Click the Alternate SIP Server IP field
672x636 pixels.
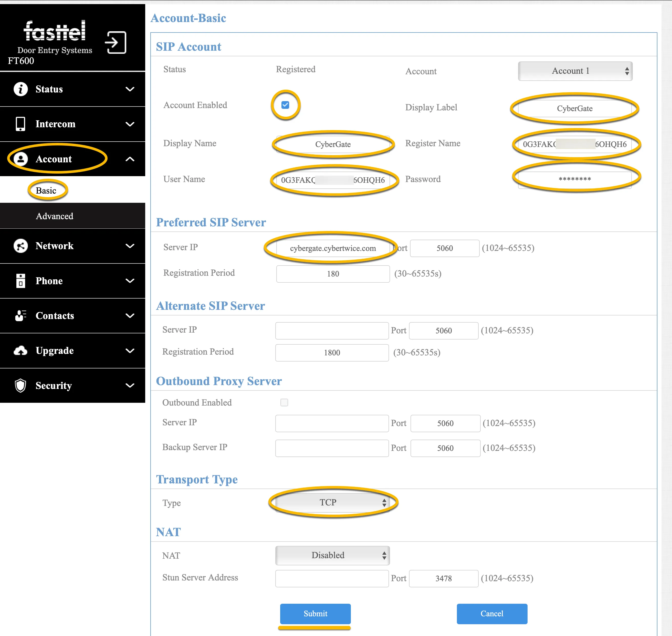point(332,331)
